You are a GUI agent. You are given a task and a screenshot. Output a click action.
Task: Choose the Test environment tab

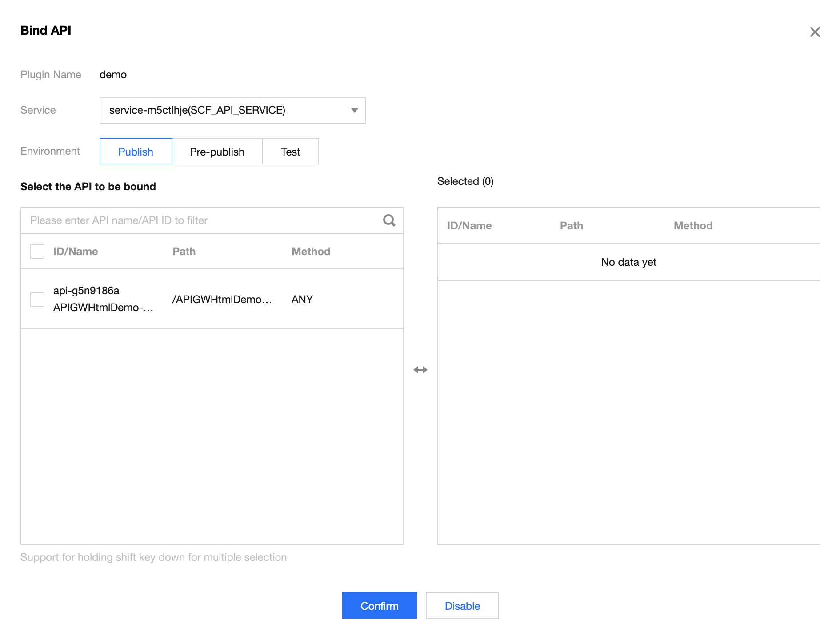coord(290,152)
